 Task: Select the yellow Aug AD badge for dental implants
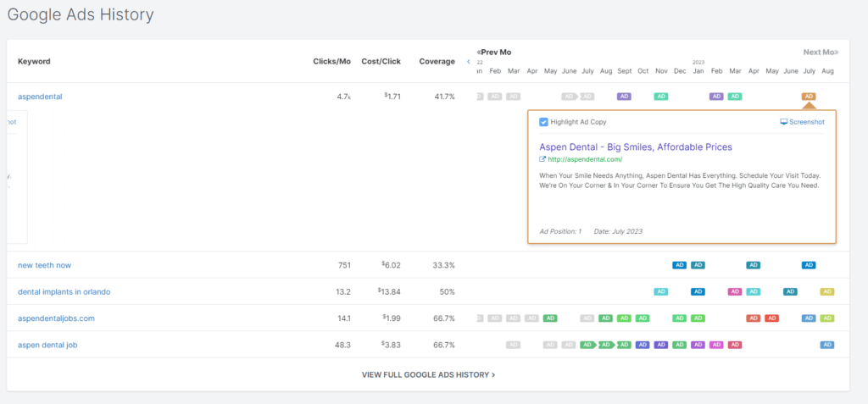(x=827, y=291)
